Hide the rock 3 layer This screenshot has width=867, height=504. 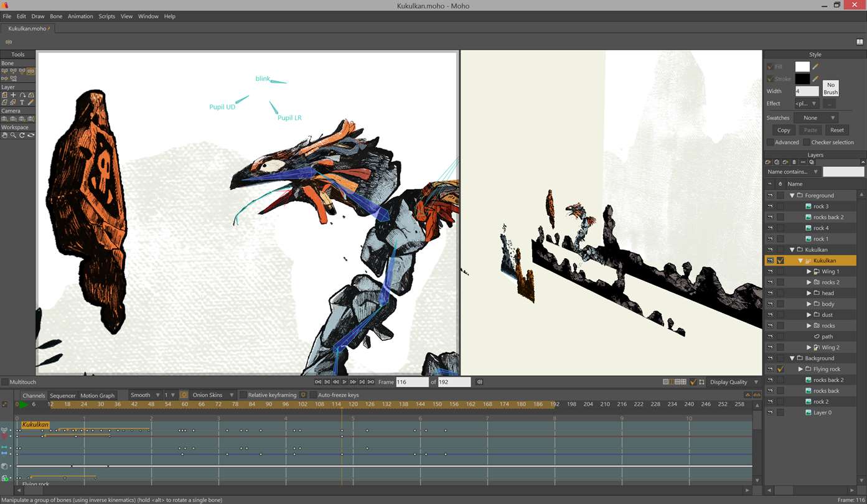click(770, 207)
